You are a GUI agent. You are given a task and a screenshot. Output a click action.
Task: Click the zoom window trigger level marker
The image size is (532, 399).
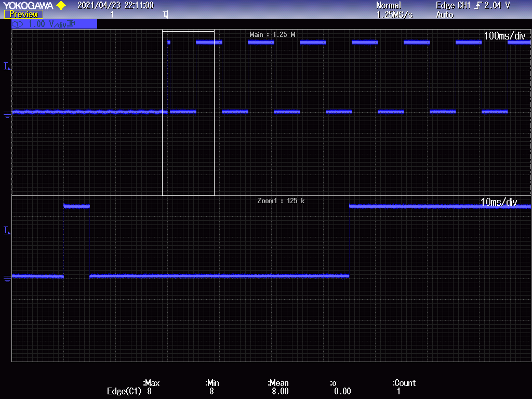7,230
